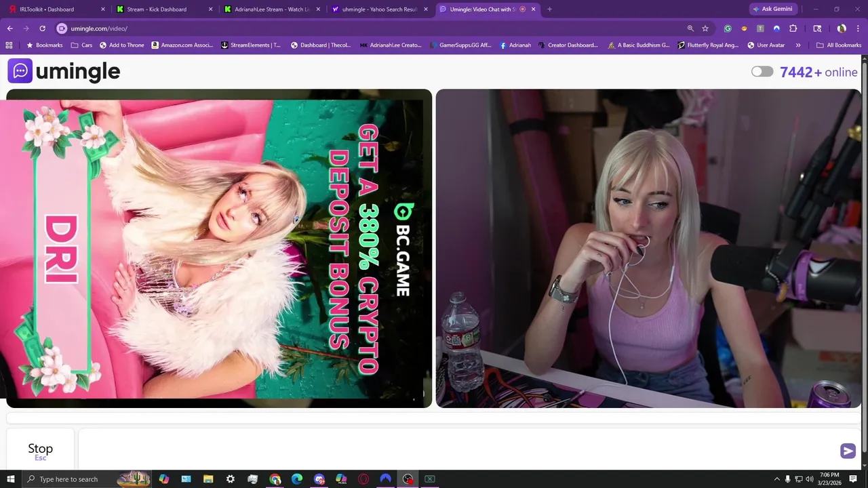Screen dimensions: 868x488
Task: Open the Copilot icon on the taskbar
Action: (x=164, y=479)
